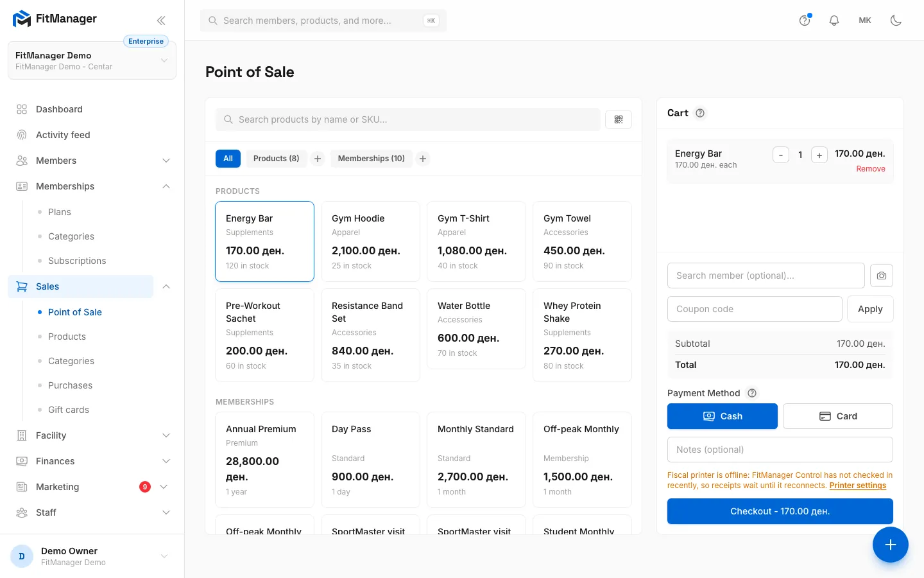This screenshot has height=578, width=924.
Task: Open Plans under Memberships
Action: (60, 212)
